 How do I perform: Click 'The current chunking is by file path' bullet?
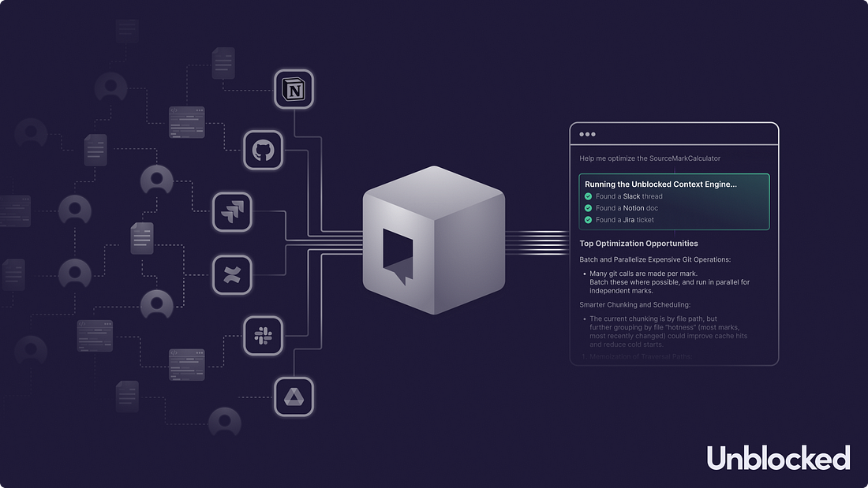coord(653,319)
